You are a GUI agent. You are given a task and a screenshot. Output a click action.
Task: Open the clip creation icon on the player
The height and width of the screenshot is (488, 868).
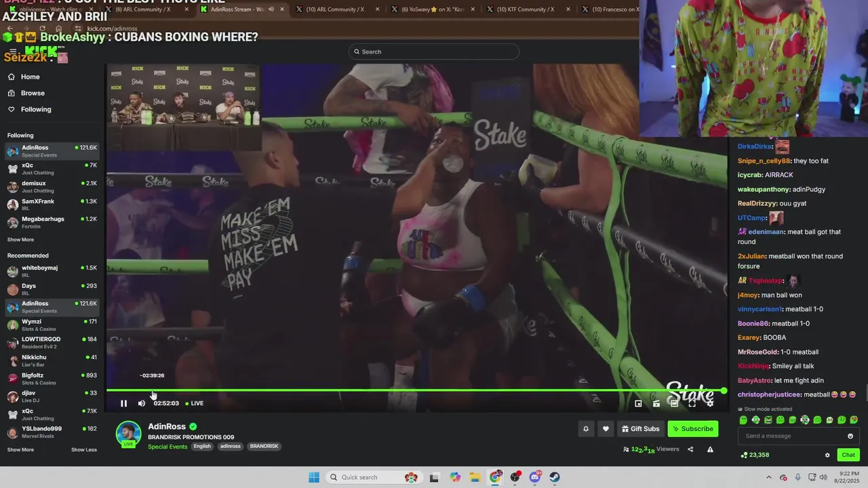656,403
